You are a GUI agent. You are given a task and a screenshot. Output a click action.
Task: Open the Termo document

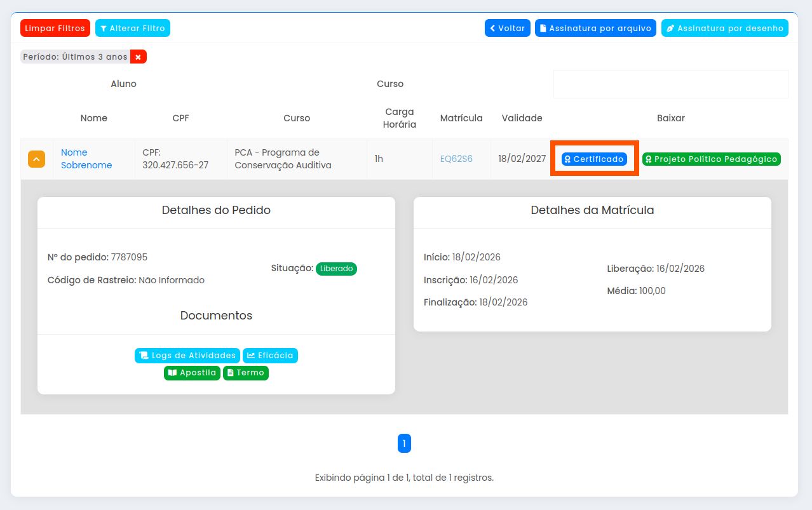(246, 373)
